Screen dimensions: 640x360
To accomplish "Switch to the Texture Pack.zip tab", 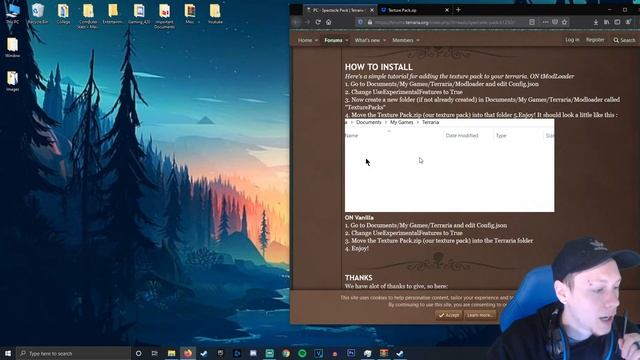I will (x=413, y=10).
